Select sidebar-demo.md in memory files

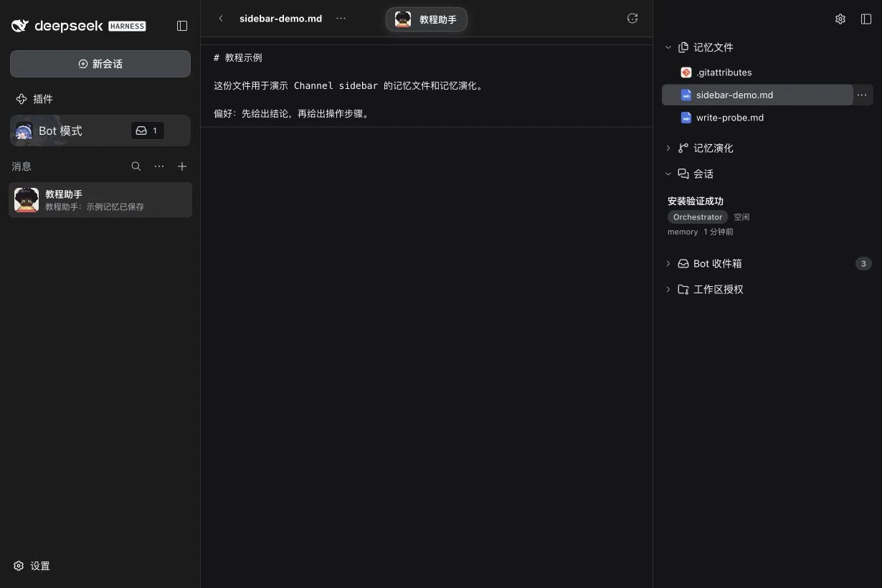point(757,95)
